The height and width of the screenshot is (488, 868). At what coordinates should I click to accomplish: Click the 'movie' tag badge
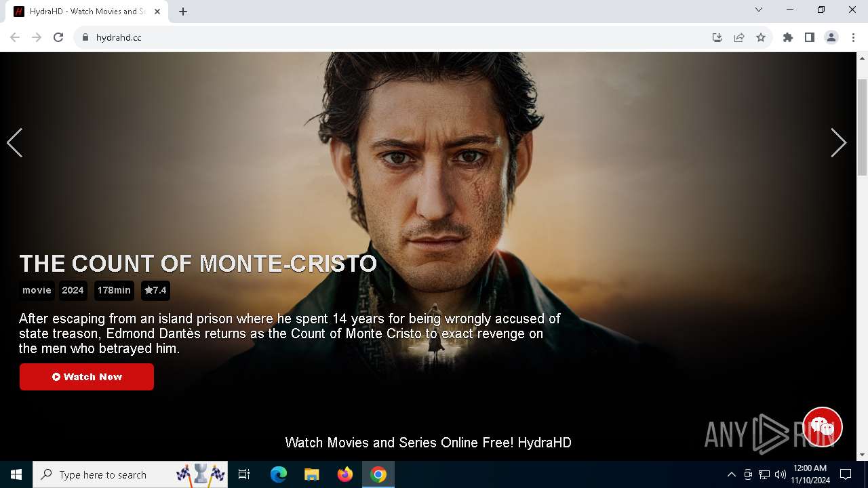click(x=37, y=290)
